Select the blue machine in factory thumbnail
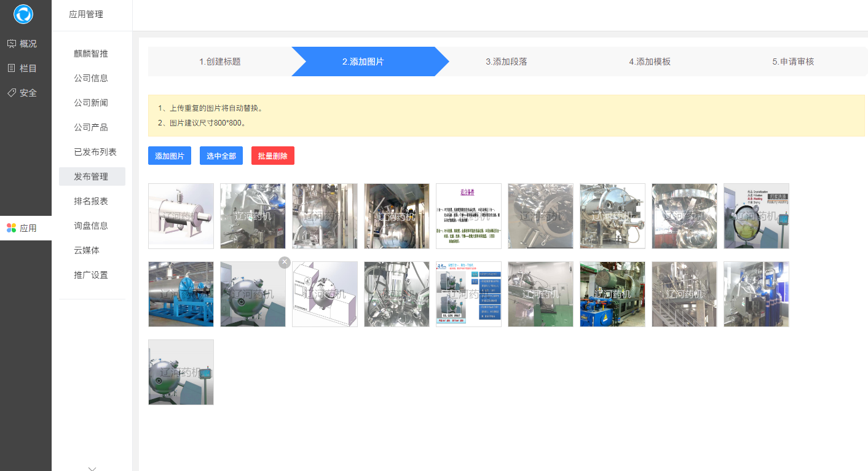The width and height of the screenshot is (868, 471). tap(181, 294)
